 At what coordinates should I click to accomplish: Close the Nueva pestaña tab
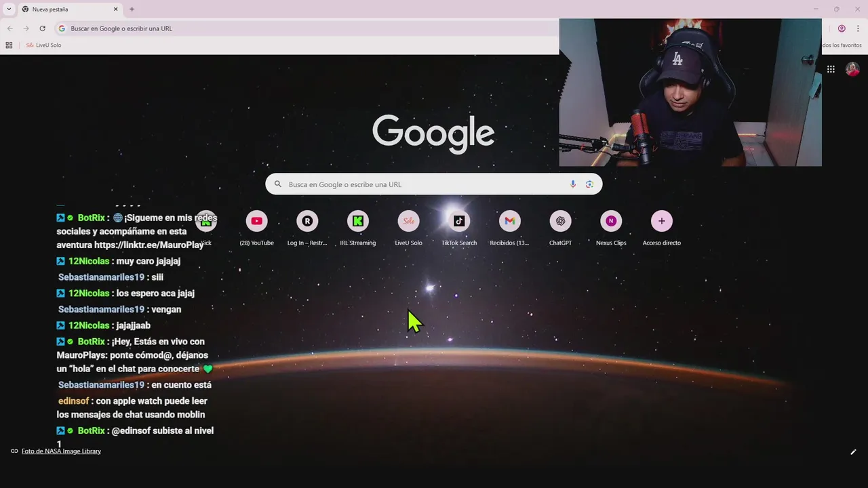click(x=115, y=9)
